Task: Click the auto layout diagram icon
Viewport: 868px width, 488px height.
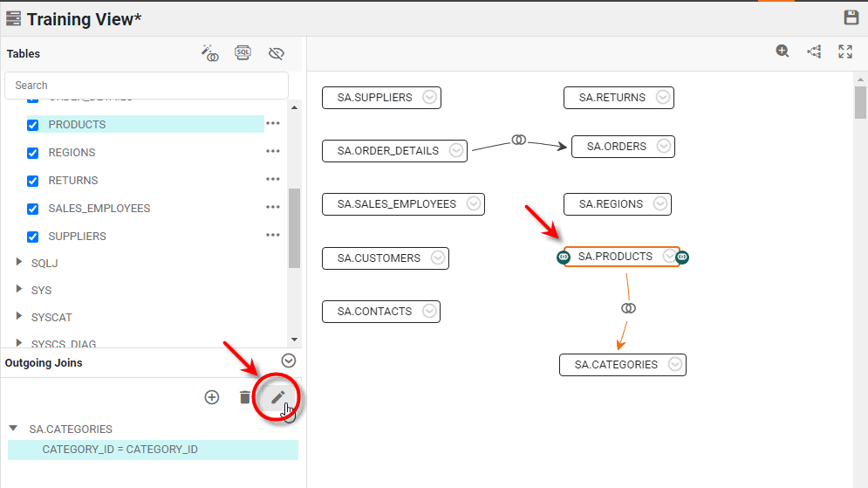Action: [x=814, y=52]
